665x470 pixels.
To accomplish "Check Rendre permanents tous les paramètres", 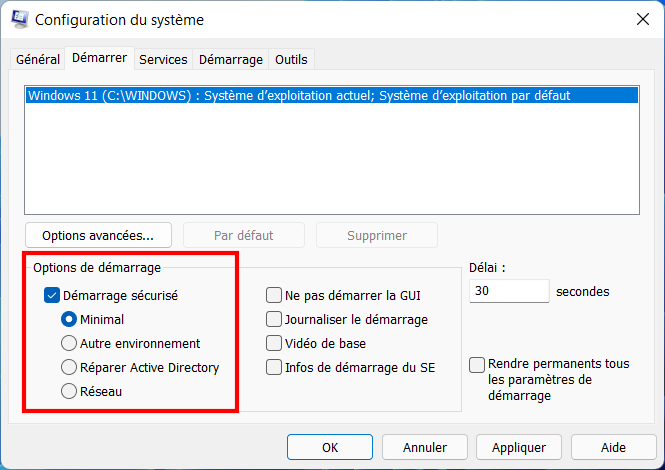I will 477,365.
